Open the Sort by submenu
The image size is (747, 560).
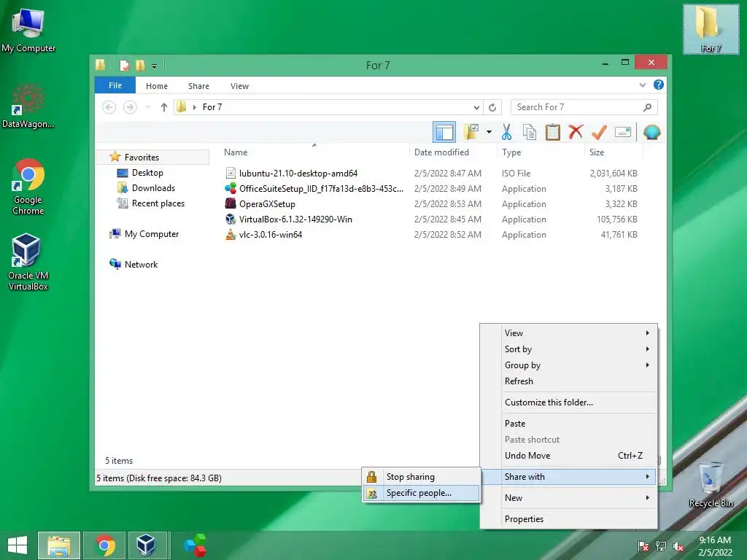pos(569,349)
